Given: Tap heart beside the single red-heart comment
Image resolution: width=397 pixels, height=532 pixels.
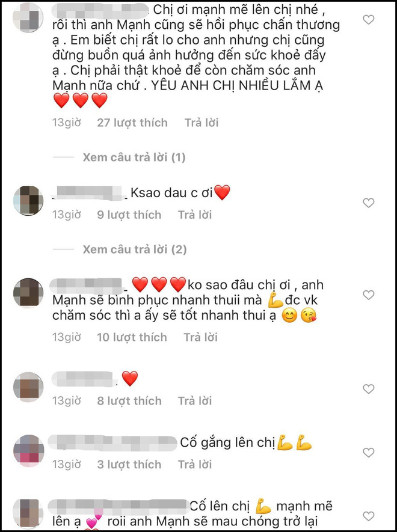Looking at the screenshot, I should point(369,389).
